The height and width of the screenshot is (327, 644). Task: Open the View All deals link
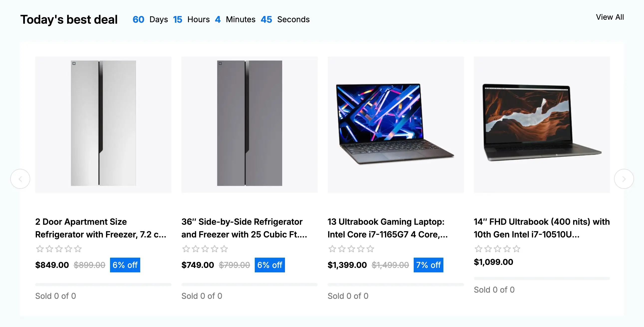[610, 17]
